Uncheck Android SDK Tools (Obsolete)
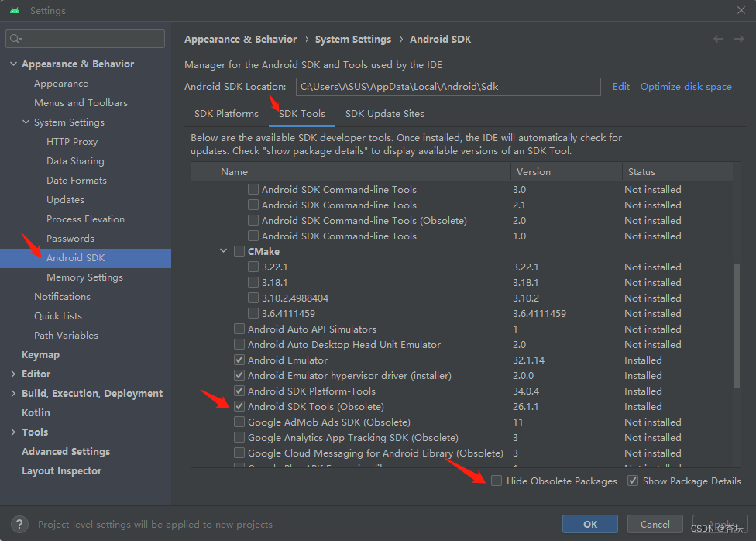Image resolution: width=756 pixels, height=541 pixels. 239,406
